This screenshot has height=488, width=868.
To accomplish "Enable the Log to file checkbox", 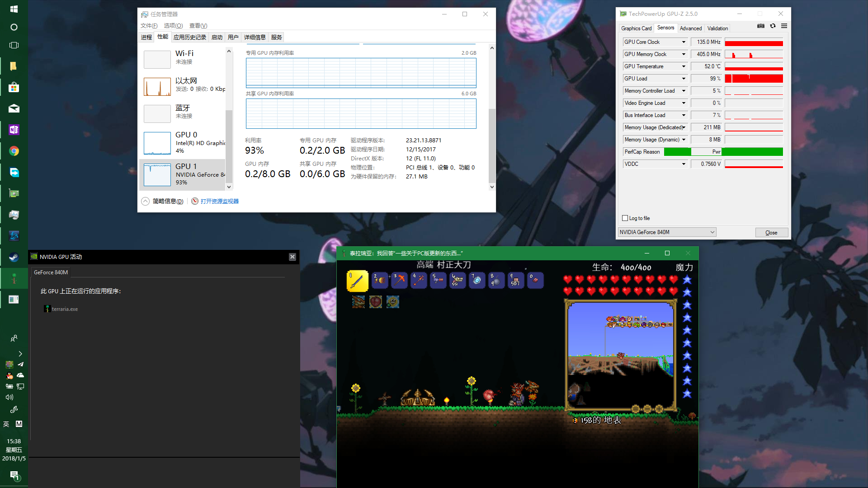I will point(625,218).
